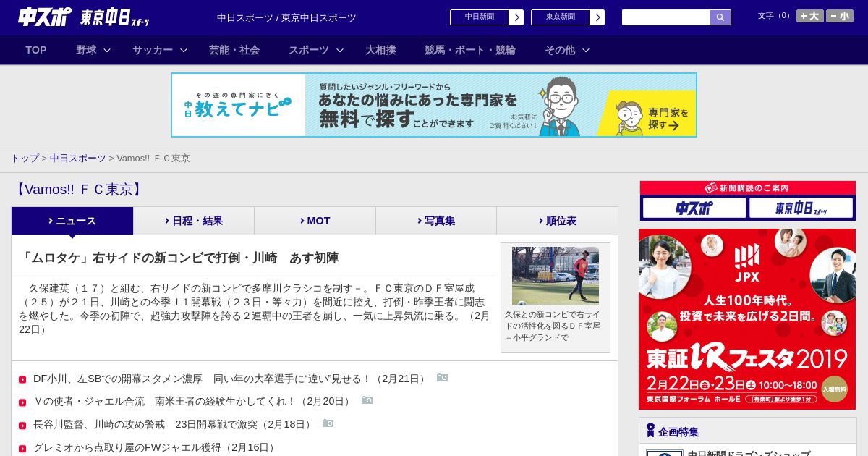The image size is (868, 456).
Task: Click the arrow next to 中日新聞 button
Action: tap(516, 17)
